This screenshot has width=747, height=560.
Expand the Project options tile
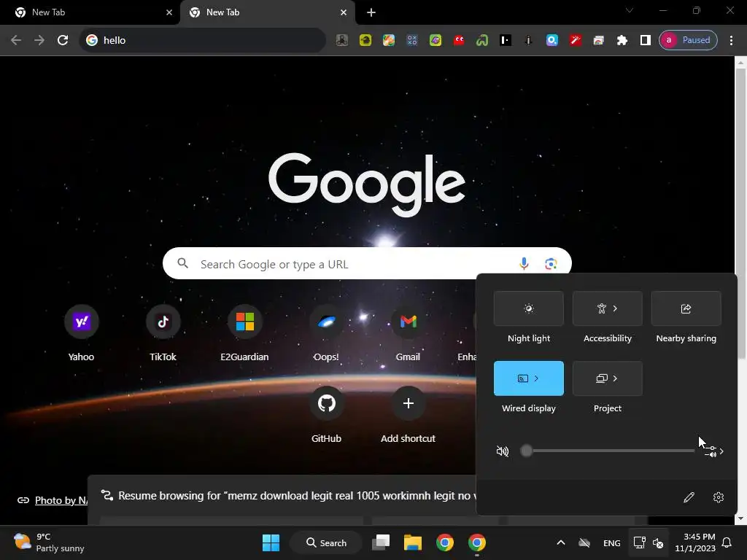tap(608, 378)
